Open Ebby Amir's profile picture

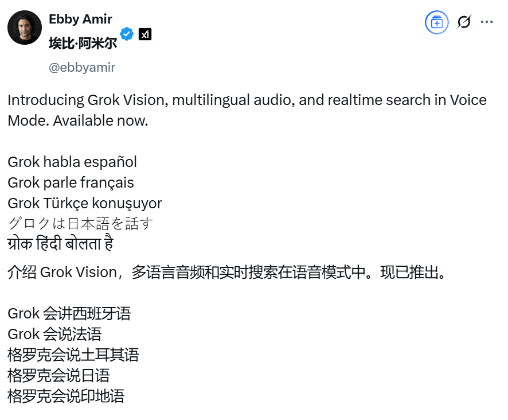pos(25,28)
